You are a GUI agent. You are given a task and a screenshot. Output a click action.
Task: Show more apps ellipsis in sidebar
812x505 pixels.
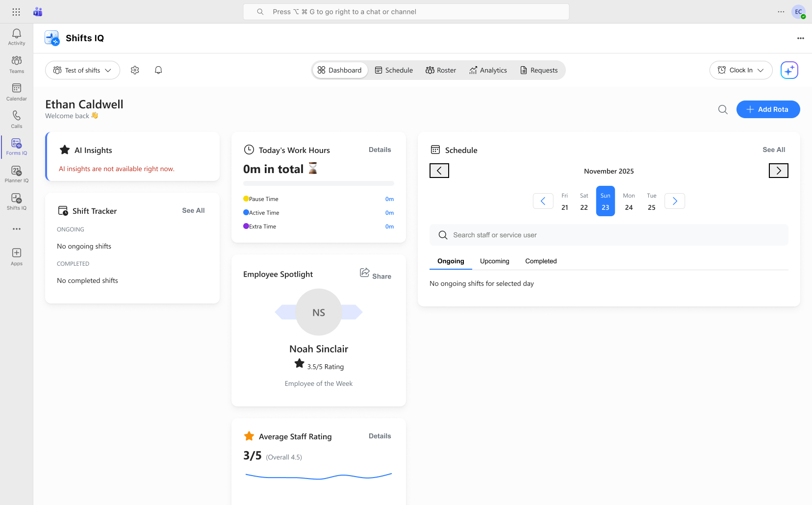[17, 229]
